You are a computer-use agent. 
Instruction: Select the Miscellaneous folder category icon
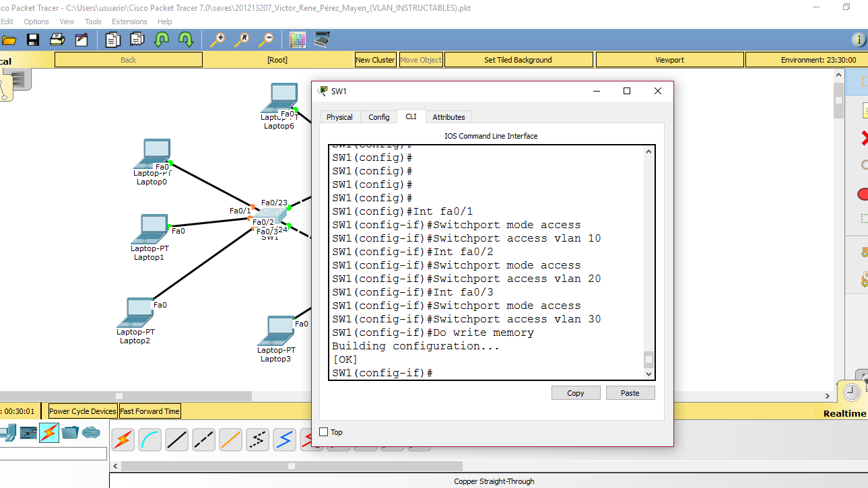coord(70,432)
